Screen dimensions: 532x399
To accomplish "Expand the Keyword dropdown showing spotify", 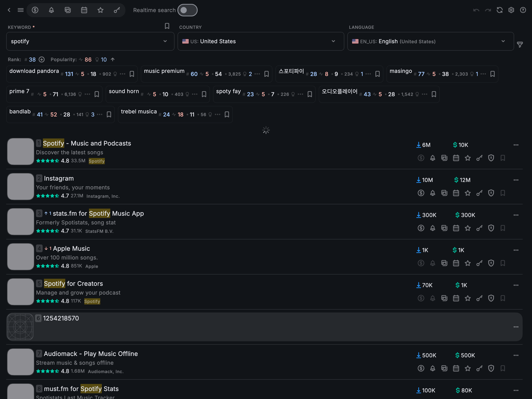I will (165, 41).
